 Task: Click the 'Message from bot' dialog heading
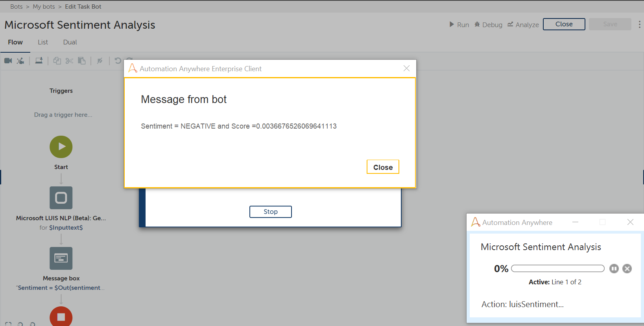[x=184, y=99]
